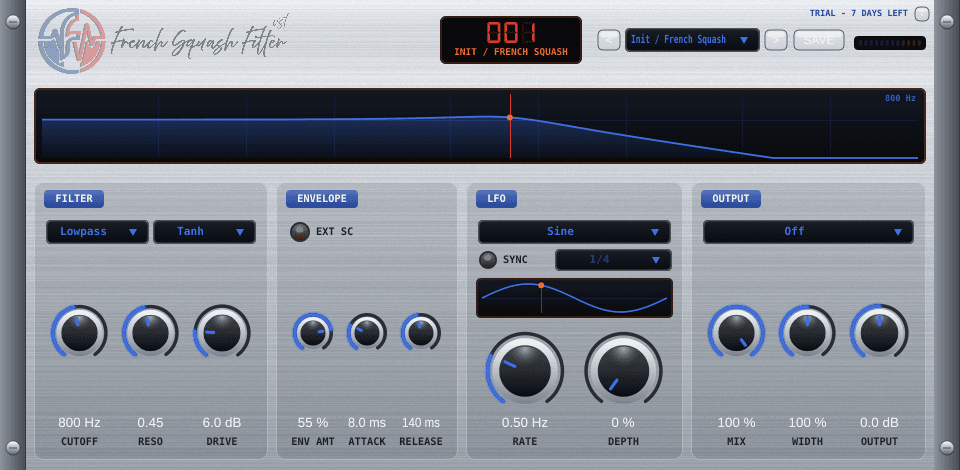Click the LFO RATE knob

point(525,370)
